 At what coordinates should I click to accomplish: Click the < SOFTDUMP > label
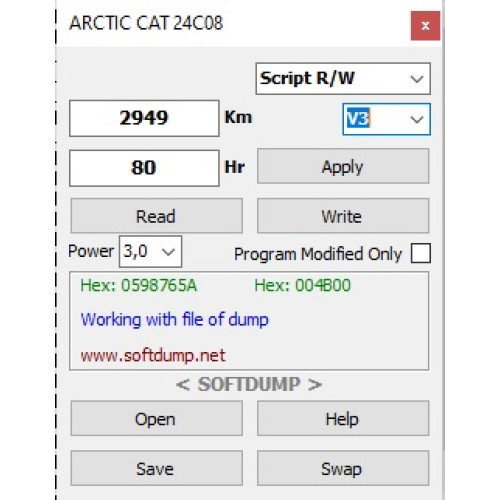(249, 384)
